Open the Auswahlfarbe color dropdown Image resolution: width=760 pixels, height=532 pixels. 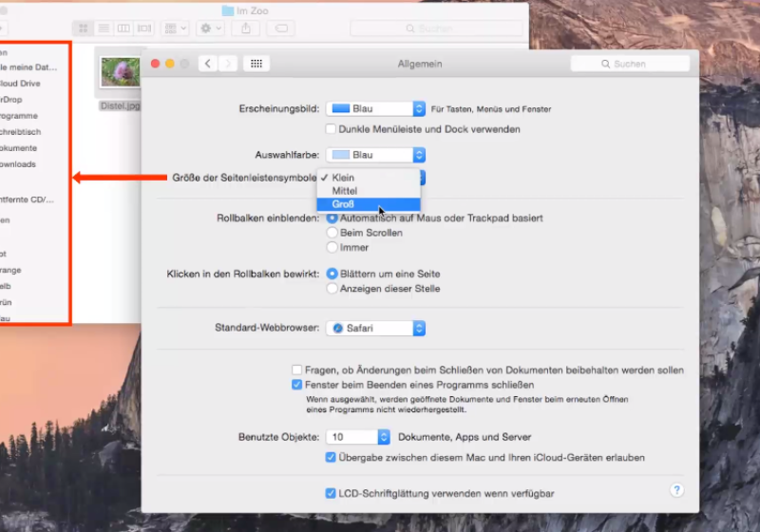click(x=375, y=155)
